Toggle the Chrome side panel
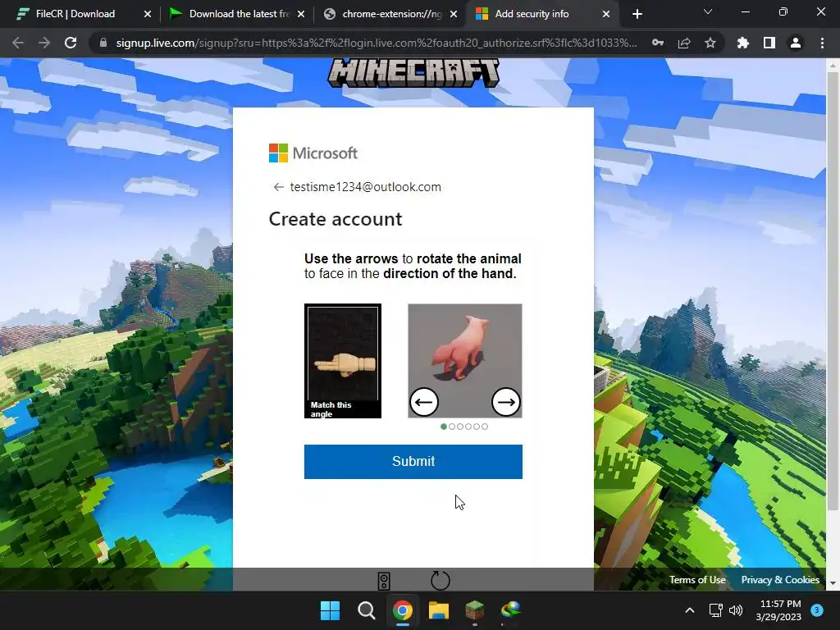The image size is (840, 630). (x=769, y=43)
